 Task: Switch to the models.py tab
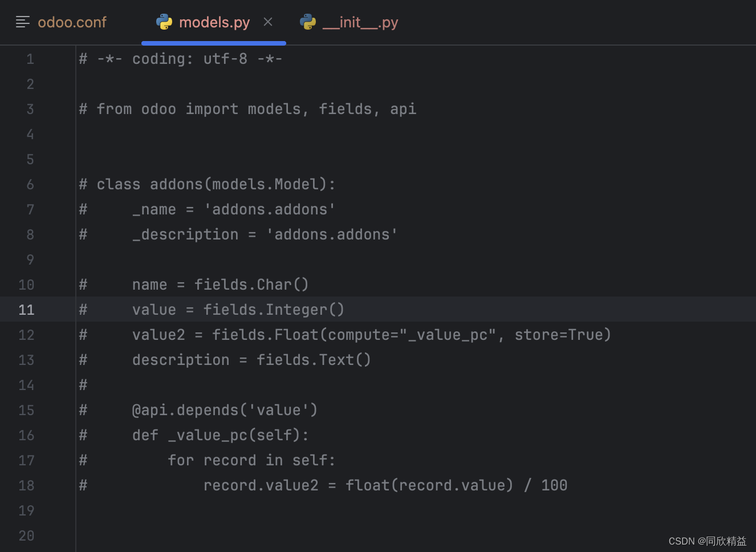[214, 22]
